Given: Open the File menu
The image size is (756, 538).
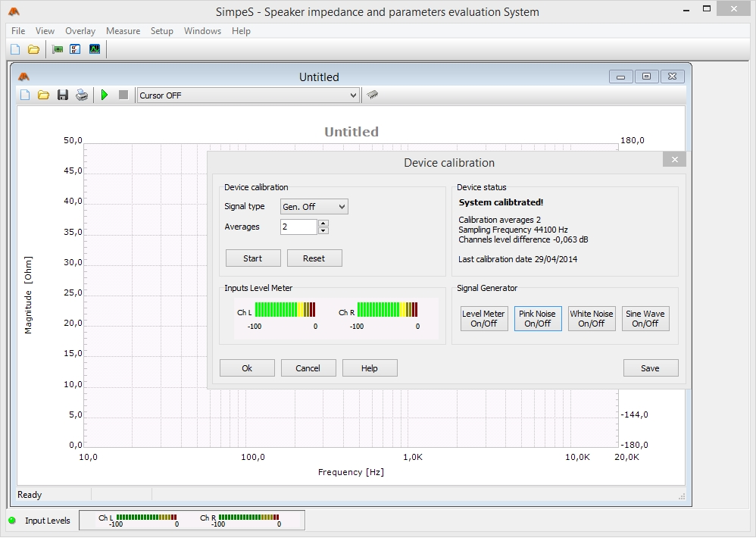Looking at the screenshot, I should [18, 31].
